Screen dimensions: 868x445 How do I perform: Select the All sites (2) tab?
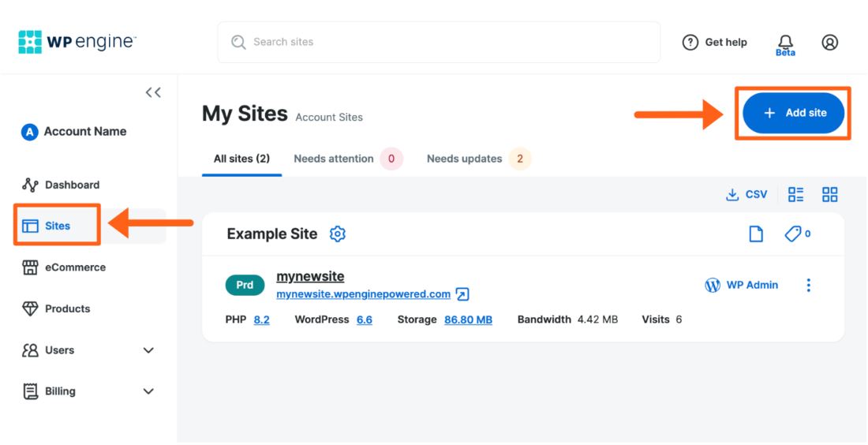(242, 159)
